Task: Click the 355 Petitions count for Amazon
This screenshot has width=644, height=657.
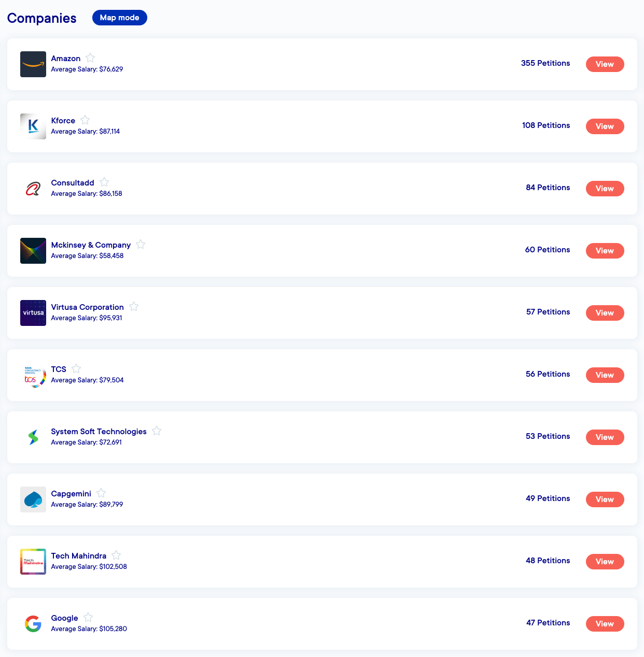Action: coord(545,63)
